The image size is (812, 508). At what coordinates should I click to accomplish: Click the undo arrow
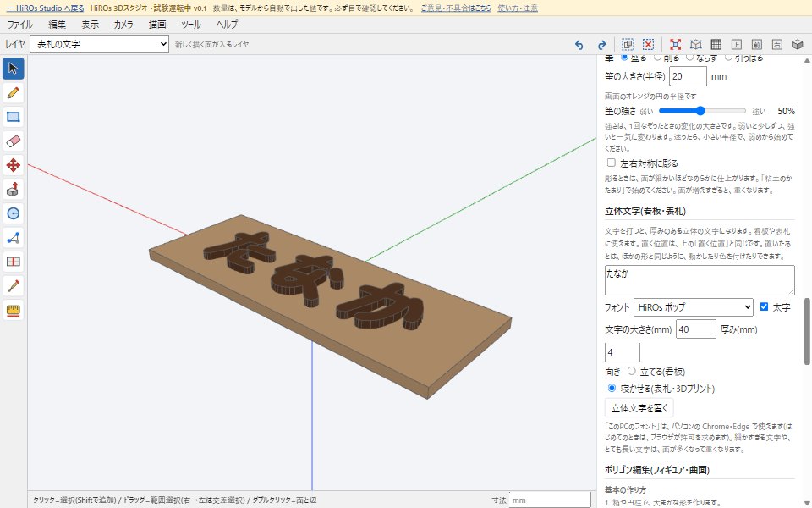tap(579, 45)
